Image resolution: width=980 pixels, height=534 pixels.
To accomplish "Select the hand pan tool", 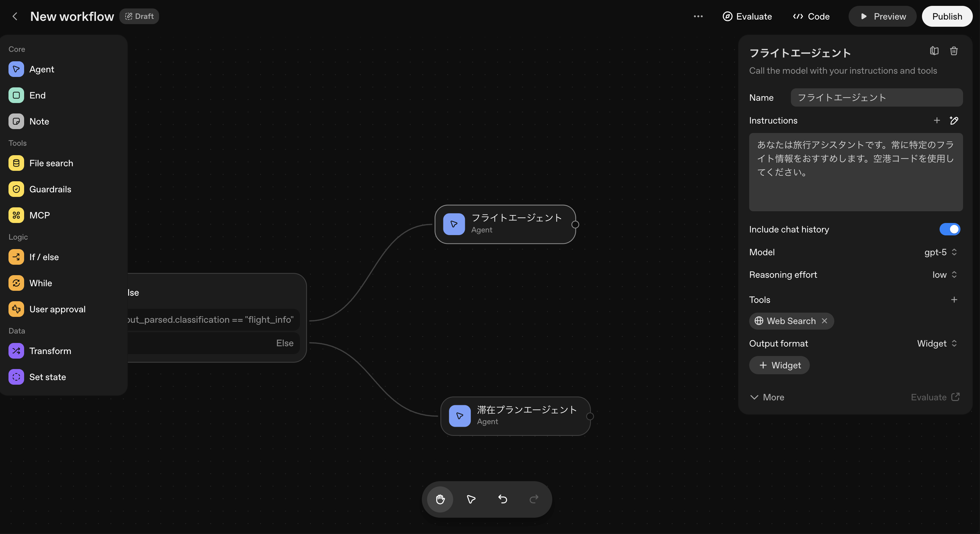I will pos(440,499).
